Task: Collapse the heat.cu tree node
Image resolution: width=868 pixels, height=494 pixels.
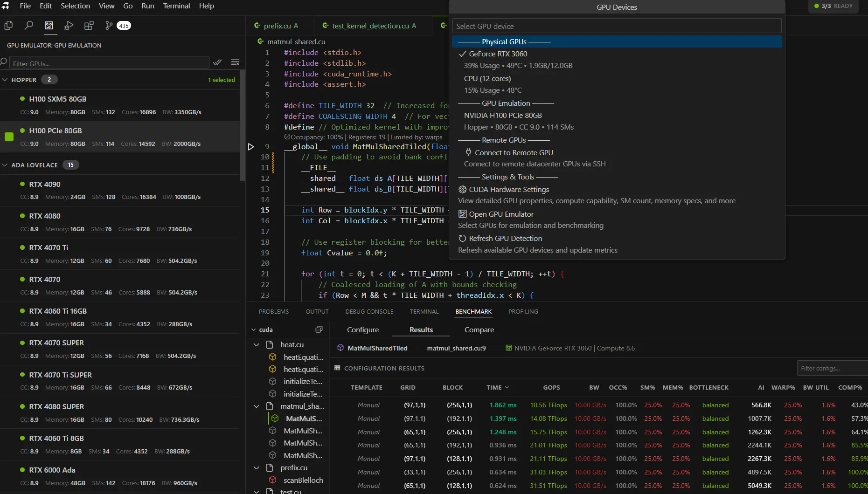Action: point(257,345)
